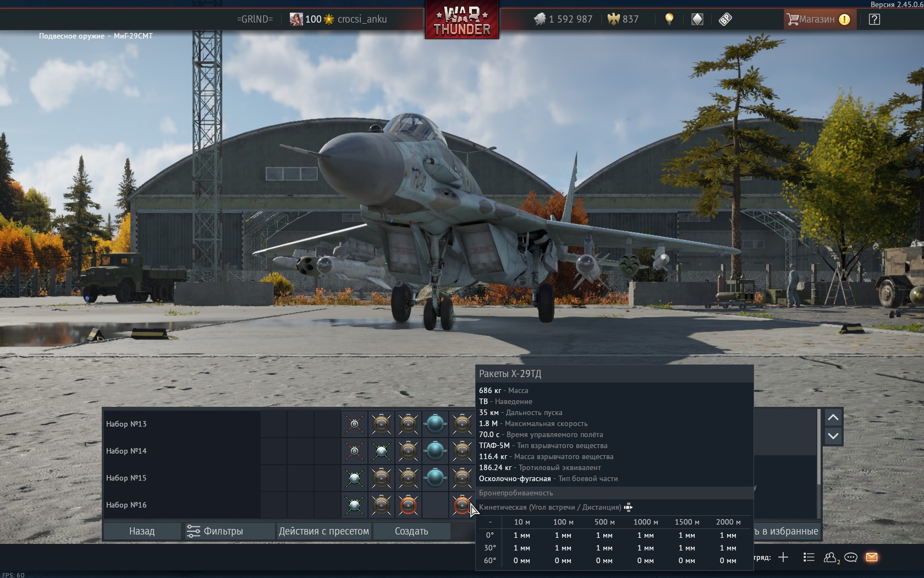Open Действия с пресетом actions menu
Viewport: 924px width, 578px height.
point(323,531)
